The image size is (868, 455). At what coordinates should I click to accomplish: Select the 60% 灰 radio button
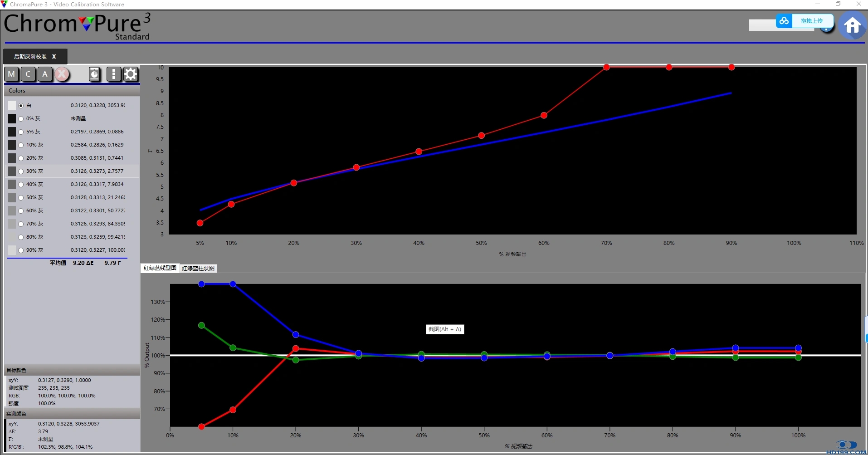(21, 211)
